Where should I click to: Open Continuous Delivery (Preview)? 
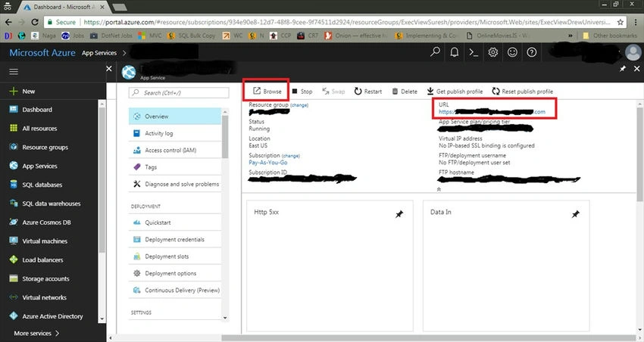(x=175, y=290)
